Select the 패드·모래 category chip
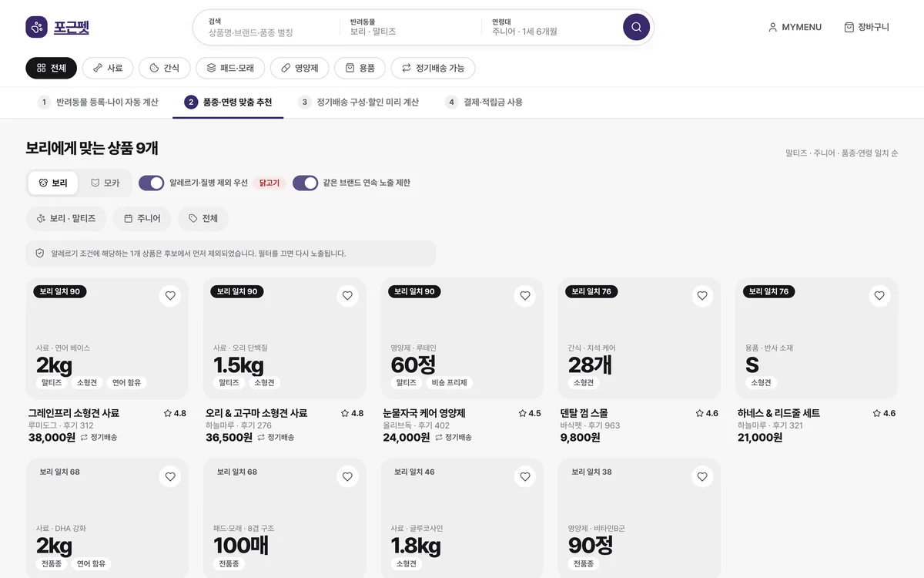 (x=230, y=68)
